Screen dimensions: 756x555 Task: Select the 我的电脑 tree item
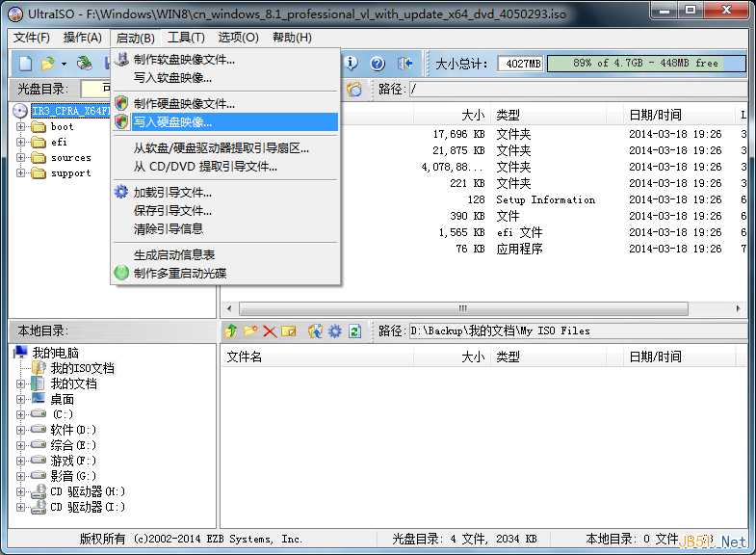pos(55,353)
